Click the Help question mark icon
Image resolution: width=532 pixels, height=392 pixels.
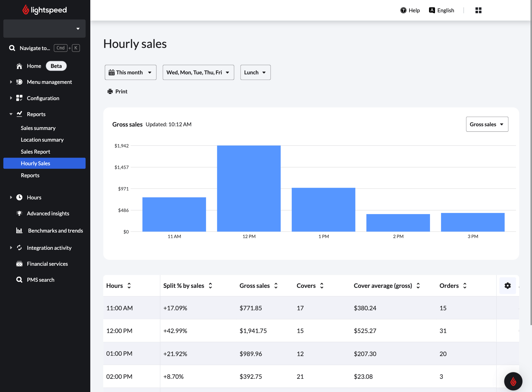403,10
